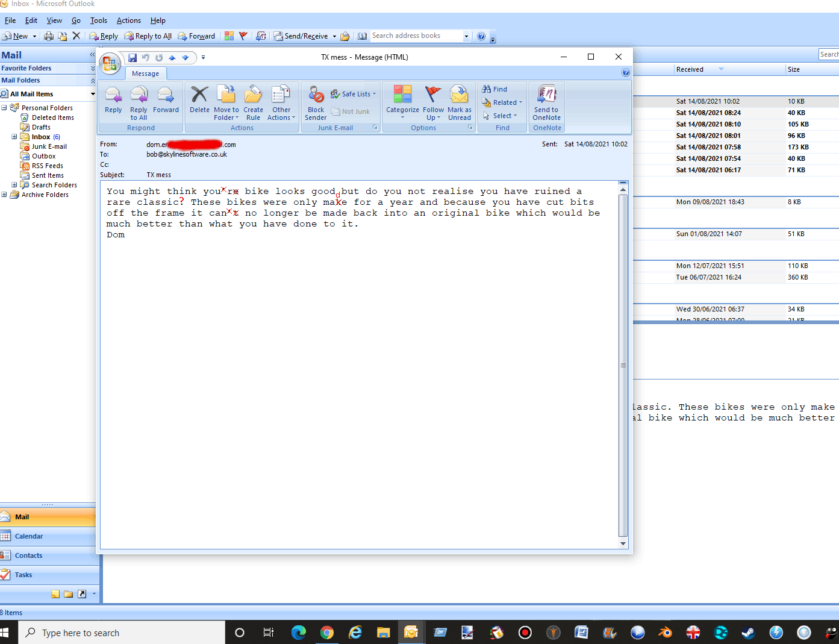Viewport: 839px width, 644px height.
Task: Click the Block Sender icon
Action: pos(316,95)
